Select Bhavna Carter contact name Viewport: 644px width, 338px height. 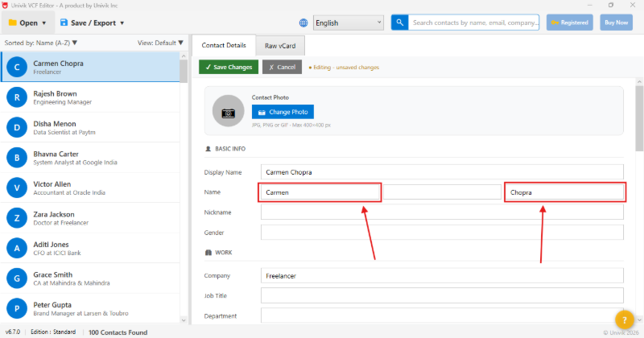click(x=56, y=154)
